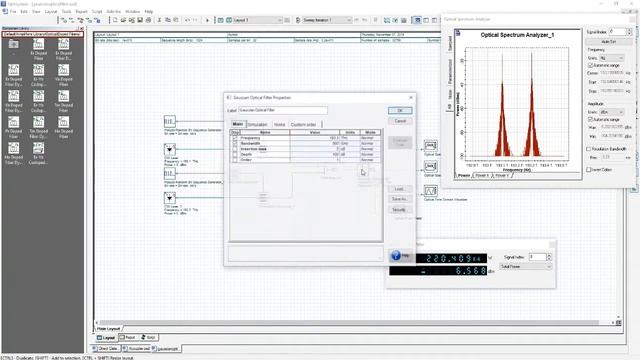640x360 pixels.
Task: Switch to Power X tab in spectrum analyzer
Action: pyautogui.click(x=482, y=176)
